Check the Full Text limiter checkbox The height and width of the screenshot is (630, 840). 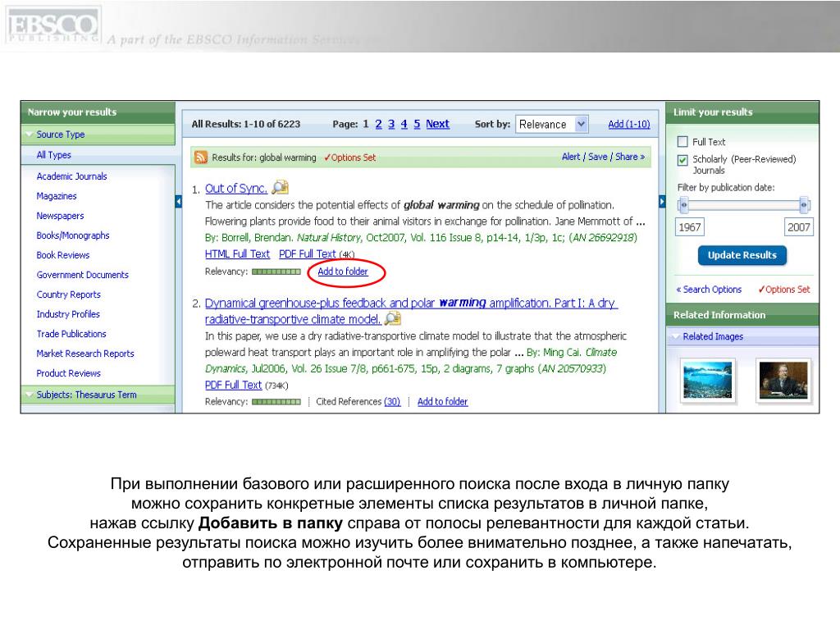tap(682, 141)
